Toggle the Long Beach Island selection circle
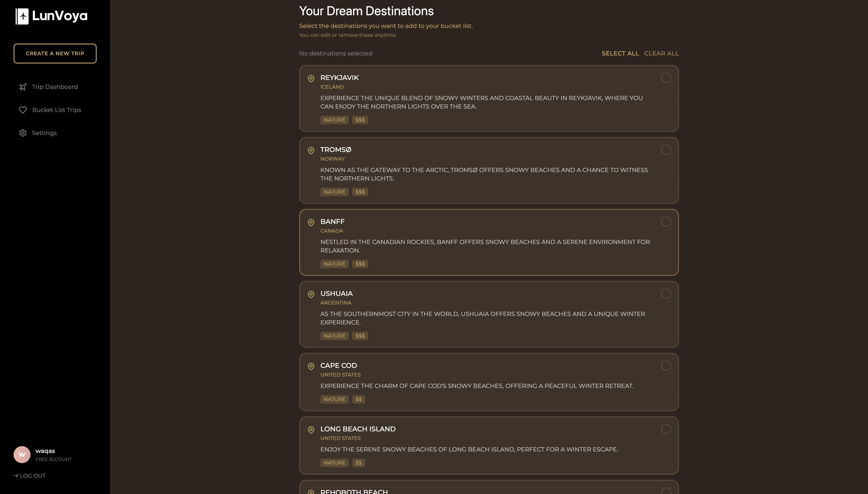Screen dimensions: 868x494 coord(666,429)
